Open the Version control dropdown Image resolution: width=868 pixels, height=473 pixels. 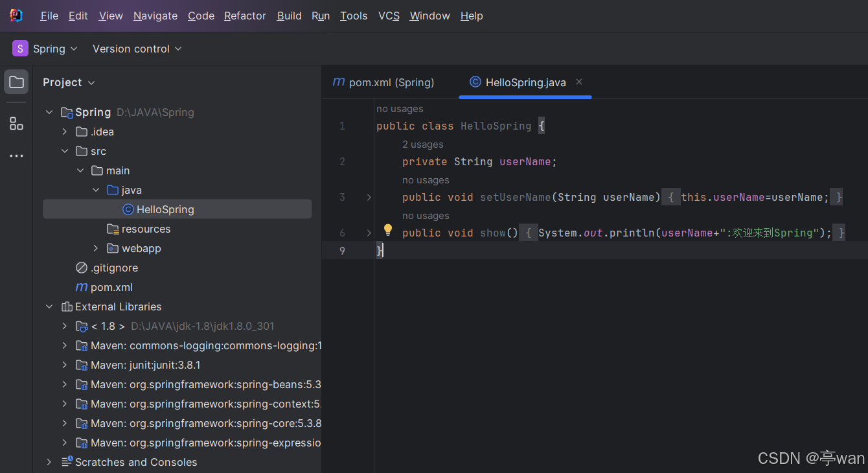click(x=137, y=49)
